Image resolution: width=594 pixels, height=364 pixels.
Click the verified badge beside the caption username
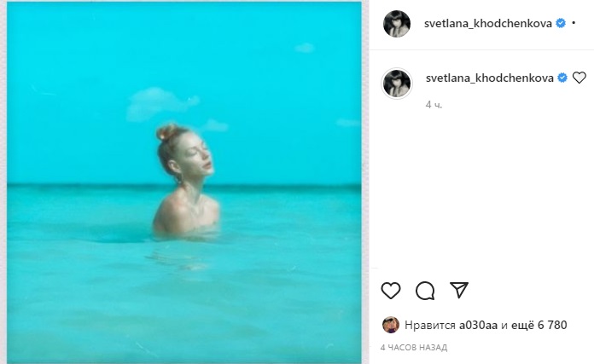tap(562, 78)
